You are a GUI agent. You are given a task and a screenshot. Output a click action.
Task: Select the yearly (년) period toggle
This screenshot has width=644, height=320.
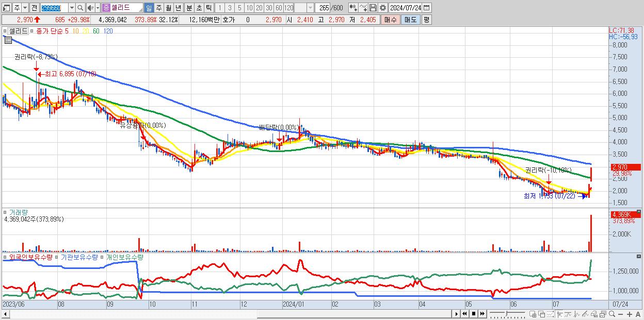pyautogui.click(x=179, y=8)
